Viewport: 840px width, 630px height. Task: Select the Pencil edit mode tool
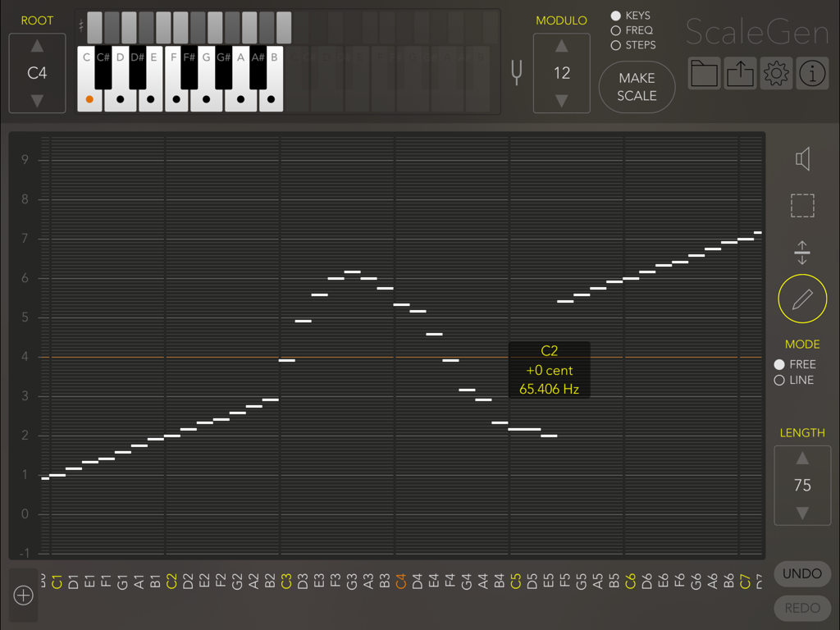tap(801, 298)
